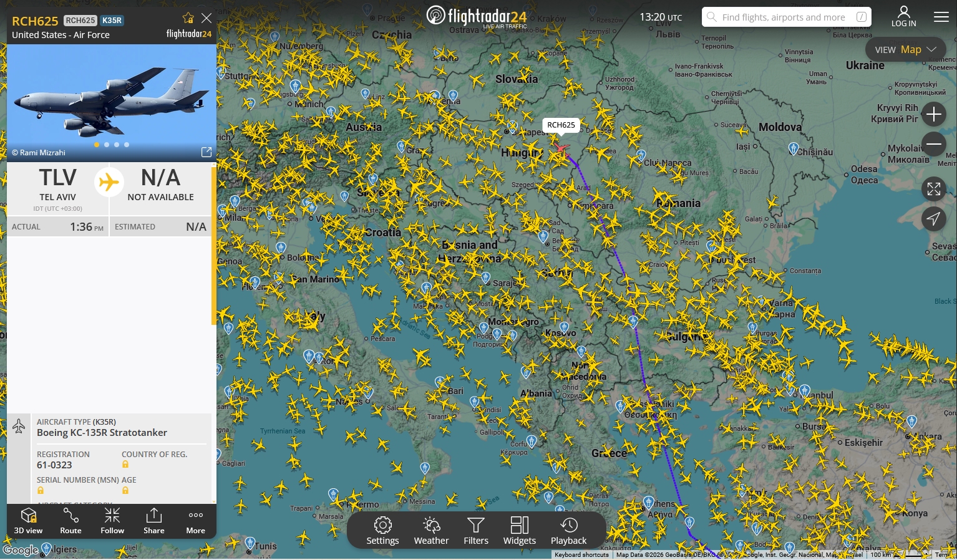Open the Widgets panel
The image size is (957, 560).
tap(520, 531)
